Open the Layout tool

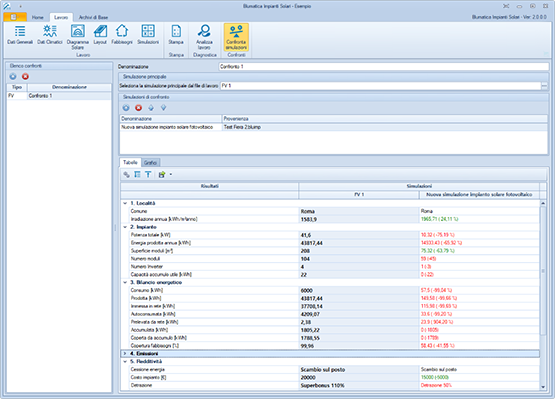pyautogui.click(x=100, y=35)
